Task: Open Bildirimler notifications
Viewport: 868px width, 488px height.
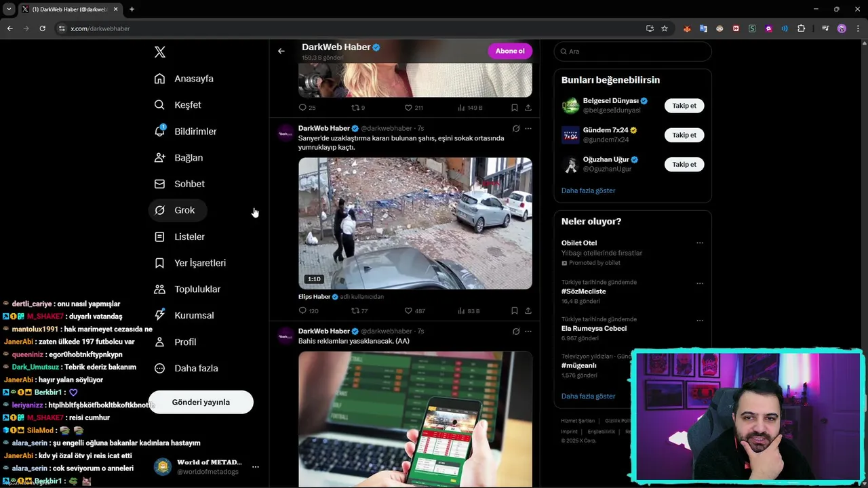Action: pos(186,131)
